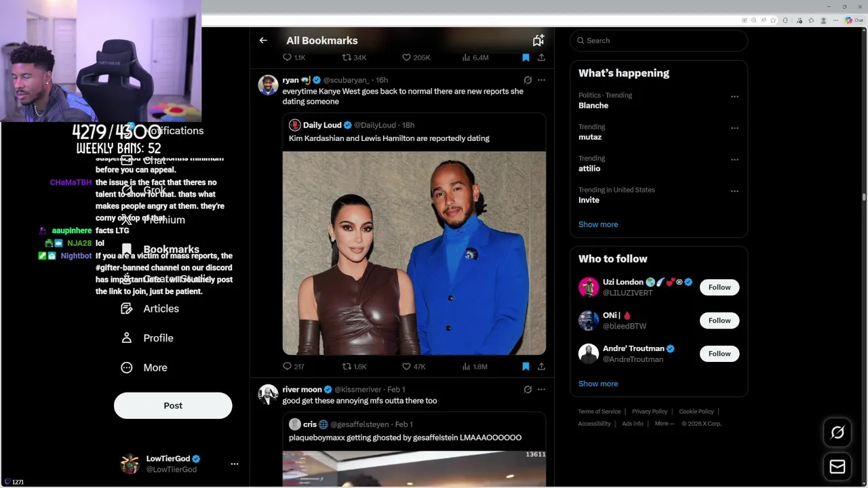Reply to ryan's post with 217 replies
868x488 pixels.
point(293,367)
